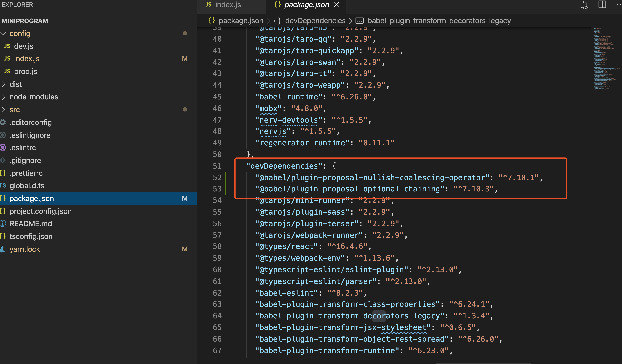The width and height of the screenshot is (622, 364).
Task: Open dev.js from the explorer
Action: click(23, 46)
